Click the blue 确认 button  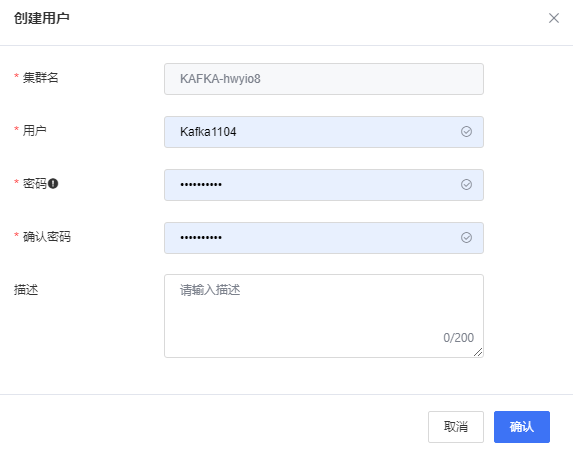(522, 427)
